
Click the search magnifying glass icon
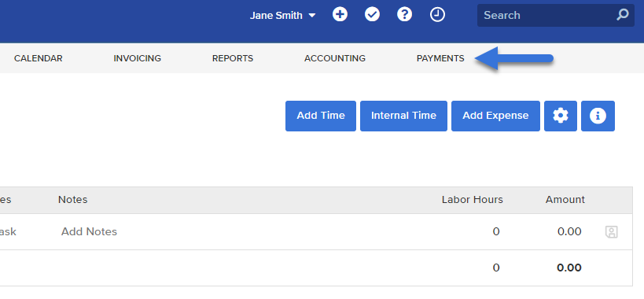[x=623, y=15]
